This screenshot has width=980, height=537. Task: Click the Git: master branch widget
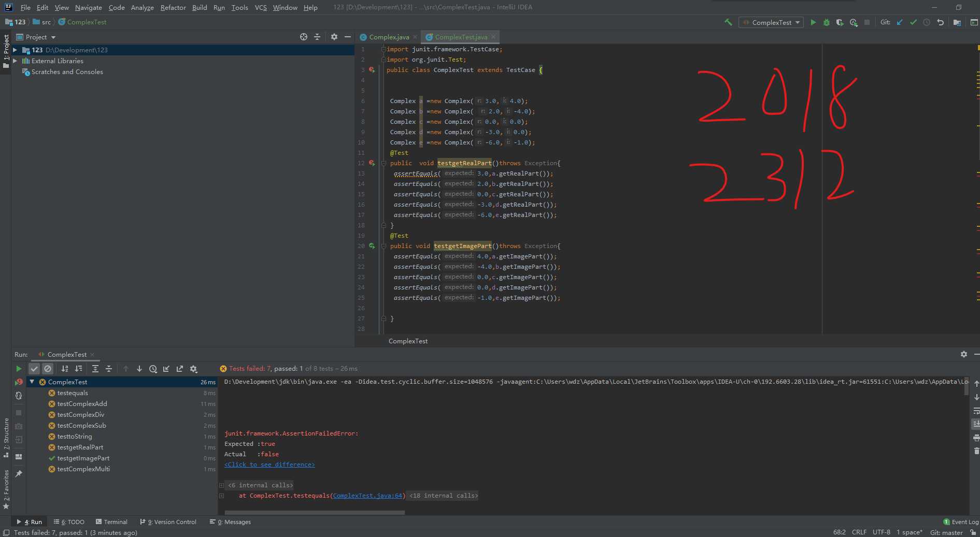point(946,532)
